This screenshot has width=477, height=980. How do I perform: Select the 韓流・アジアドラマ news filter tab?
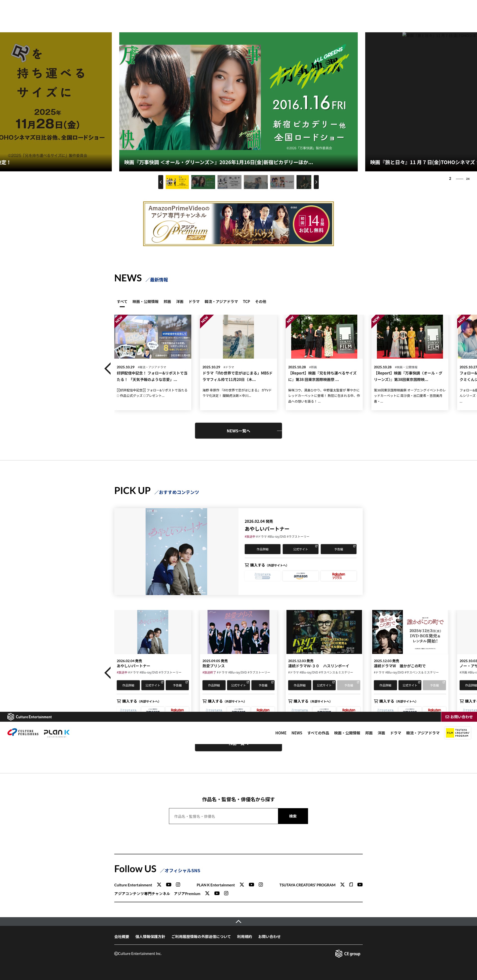(x=221, y=302)
